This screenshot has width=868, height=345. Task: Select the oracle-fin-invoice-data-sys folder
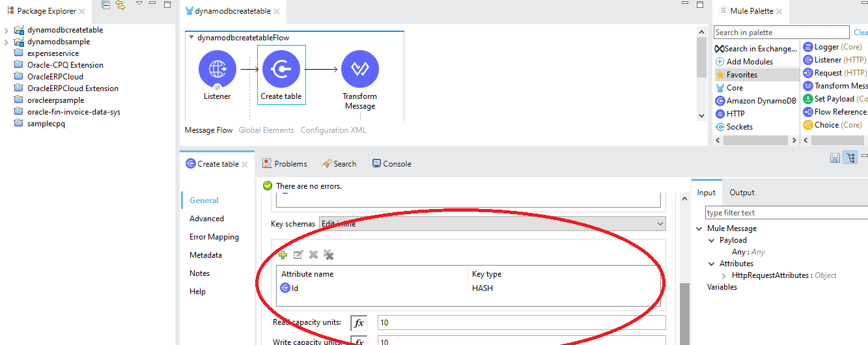pos(66,112)
